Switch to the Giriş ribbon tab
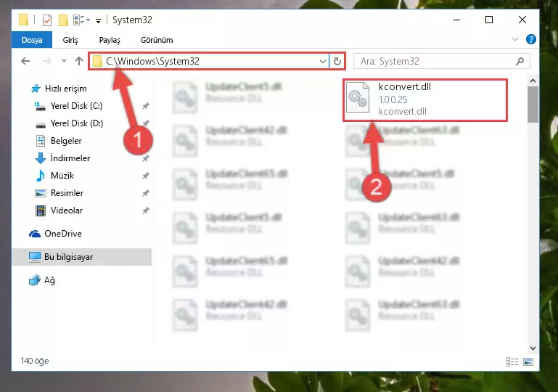 70,40
